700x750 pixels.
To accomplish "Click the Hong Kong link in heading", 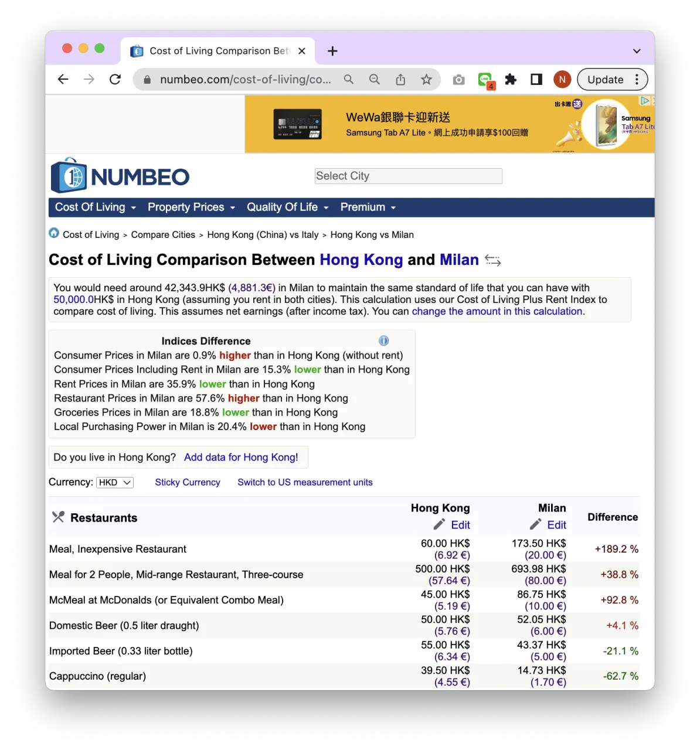I will [x=361, y=260].
